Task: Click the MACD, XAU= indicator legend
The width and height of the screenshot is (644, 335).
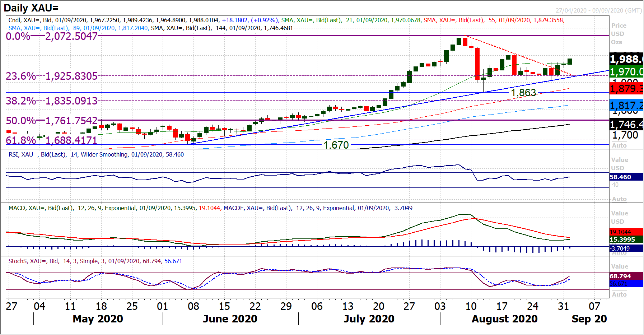Action: pyautogui.click(x=115, y=208)
